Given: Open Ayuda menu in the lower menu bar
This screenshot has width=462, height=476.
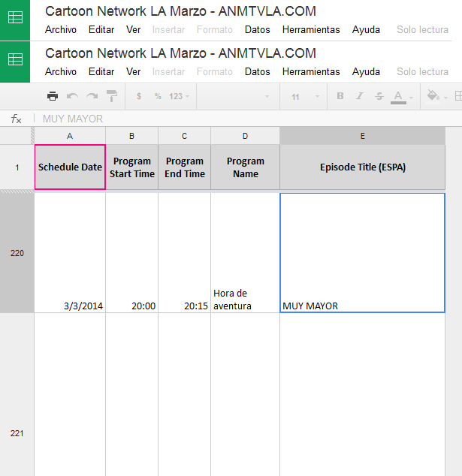Looking at the screenshot, I should point(366,71).
